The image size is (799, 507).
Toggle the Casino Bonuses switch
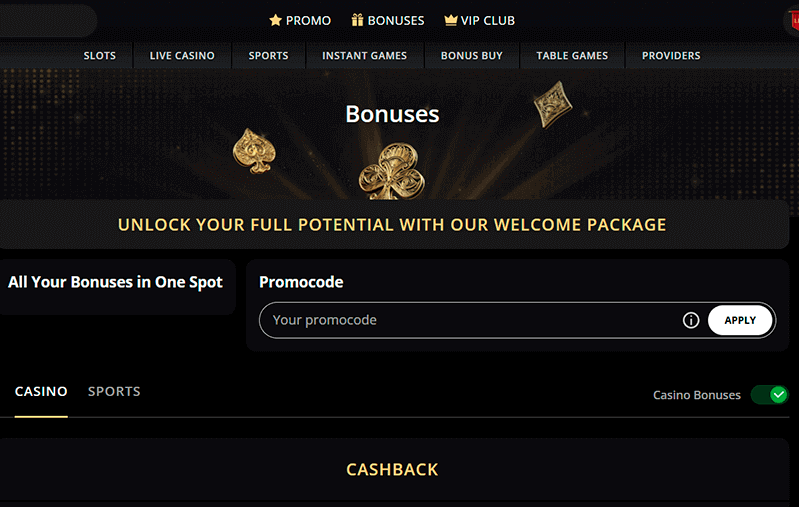pyautogui.click(x=769, y=395)
